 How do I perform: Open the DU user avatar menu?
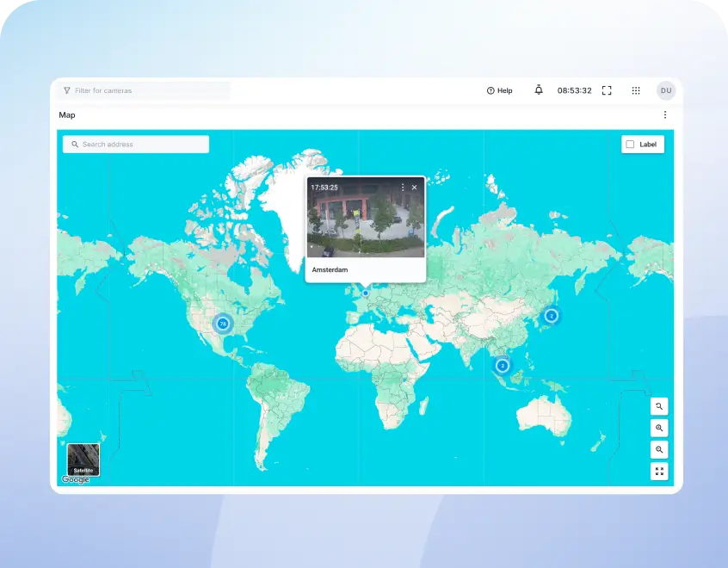click(x=666, y=90)
